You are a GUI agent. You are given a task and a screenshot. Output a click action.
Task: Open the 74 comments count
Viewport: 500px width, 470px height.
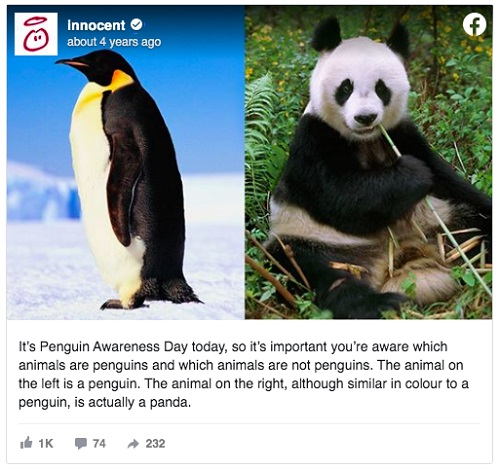point(99,443)
